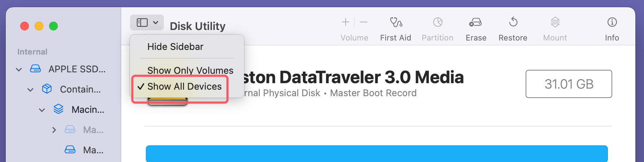Minimize the window with yellow button

coord(39,26)
